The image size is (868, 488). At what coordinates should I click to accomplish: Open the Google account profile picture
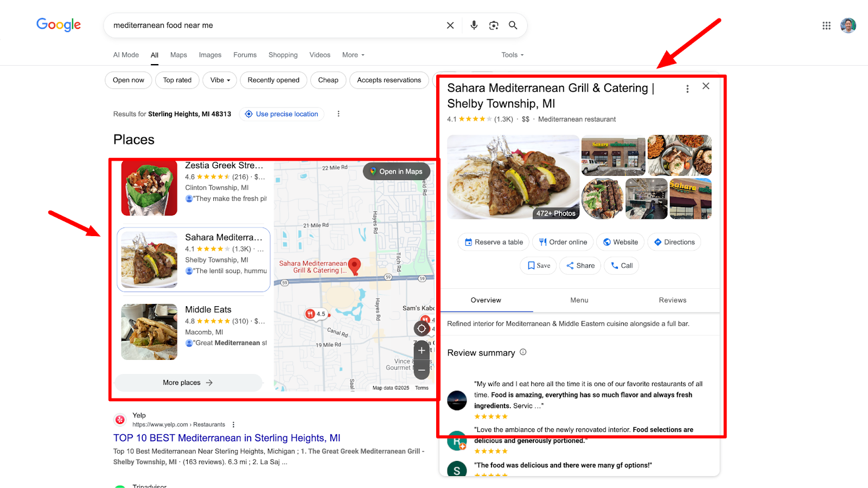848,26
